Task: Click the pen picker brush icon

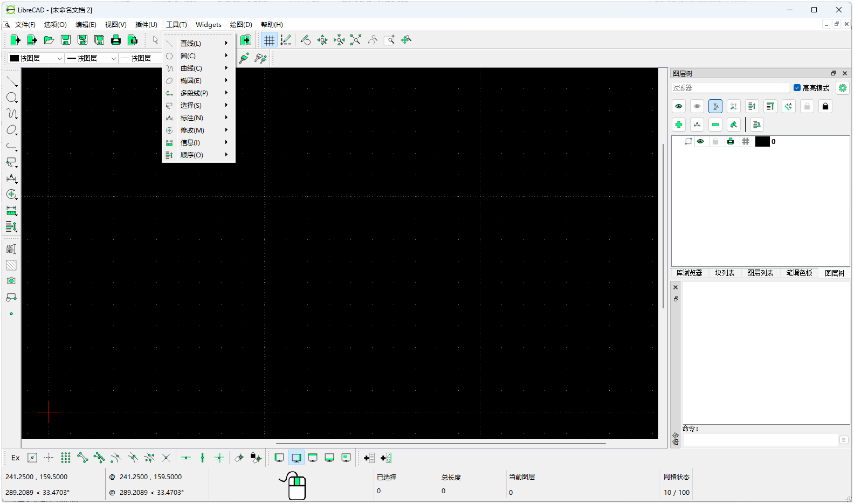Action: pos(244,58)
